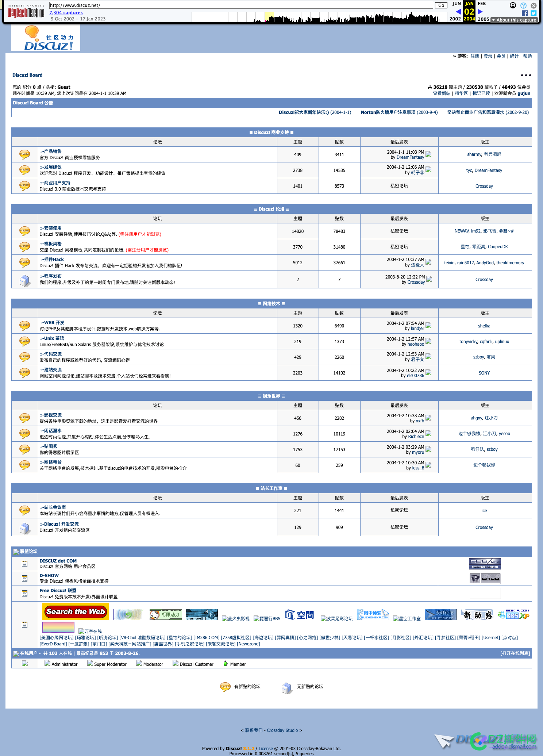Click the forum icon beside 产品销售
This screenshot has width=543, height=756.
pyautogui.click(x=25, y=154)
